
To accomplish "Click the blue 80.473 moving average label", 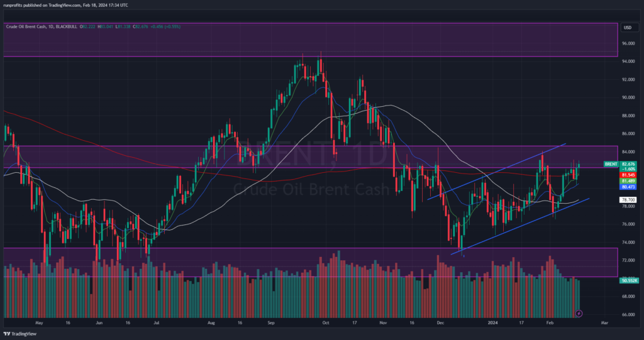I will coord(627,187).
